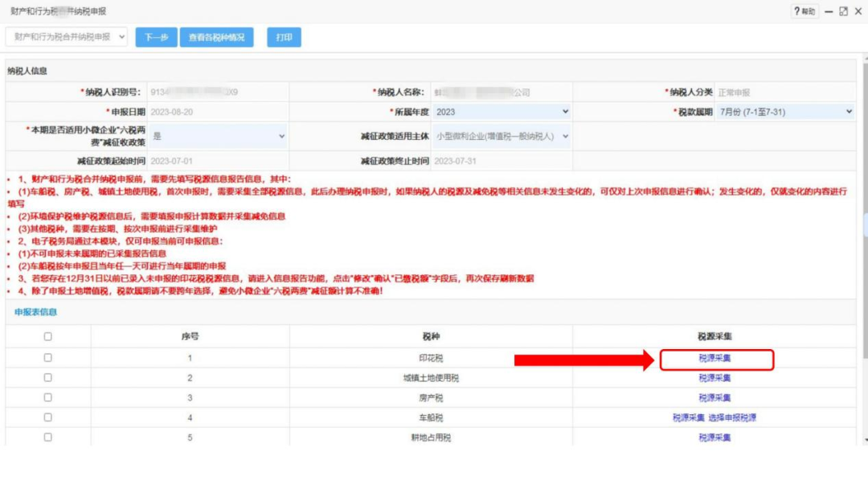Image resolution: width=868 pixels, height=489 pixels.
Task: Check the 印花税 row checkbox
Action: [x=48, y=358]
